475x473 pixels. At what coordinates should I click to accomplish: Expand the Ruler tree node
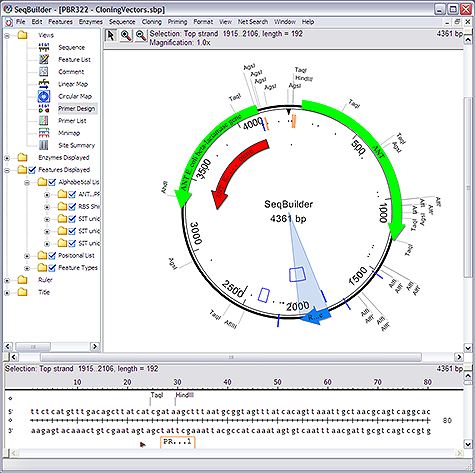pyautogui.click(x=7, y=280)
